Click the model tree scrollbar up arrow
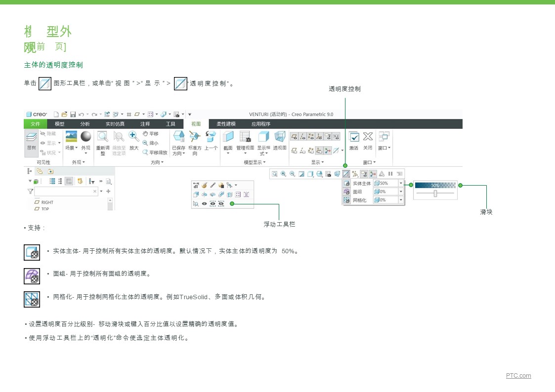 (x=110, y=200)
